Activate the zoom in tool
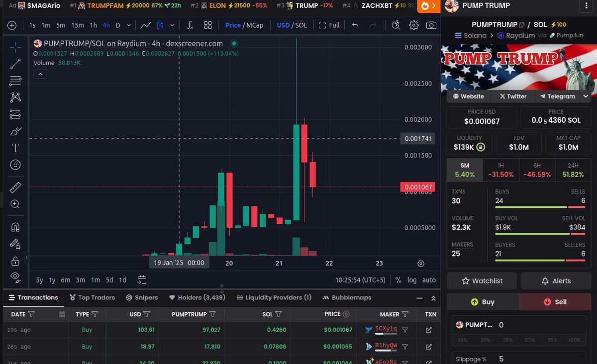The height and width of the screenshot is (364, 597). click(15, 204)
